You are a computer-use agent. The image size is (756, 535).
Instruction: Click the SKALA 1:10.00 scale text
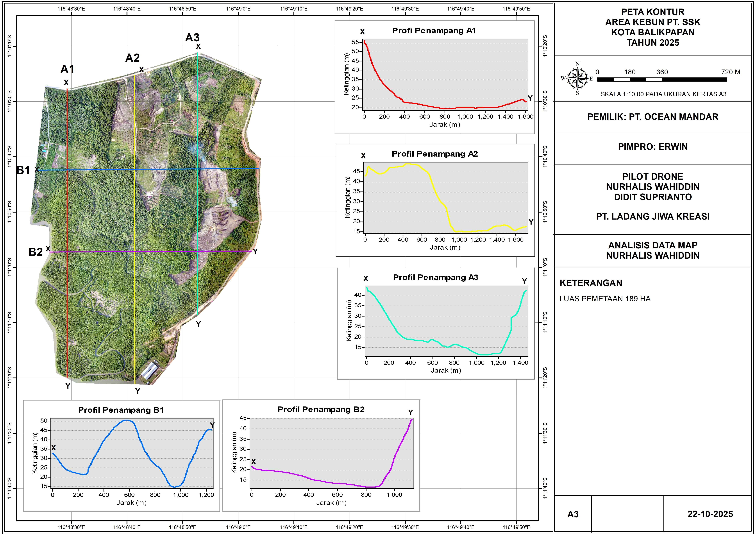click(x=663, y=94)
